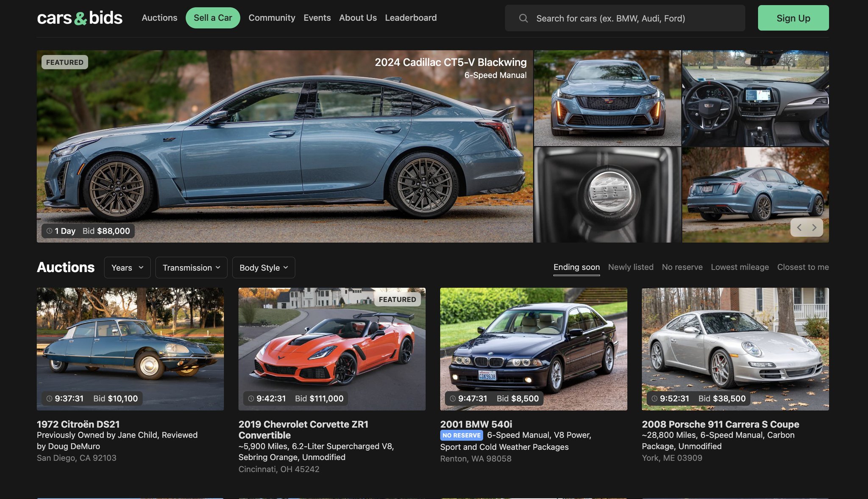Click the search magnifier icon

tap(523, 18)
